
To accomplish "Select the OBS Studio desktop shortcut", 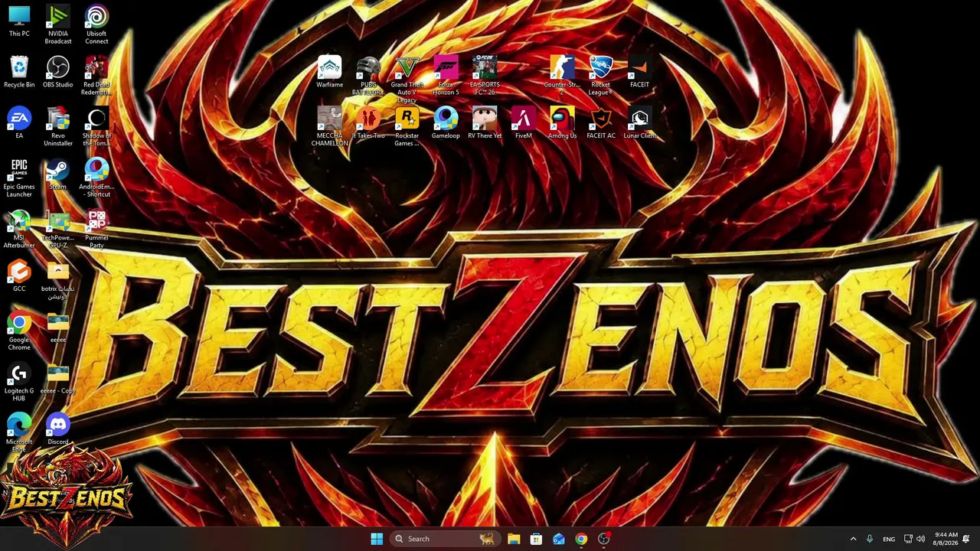I will click(x=58, y=73).
